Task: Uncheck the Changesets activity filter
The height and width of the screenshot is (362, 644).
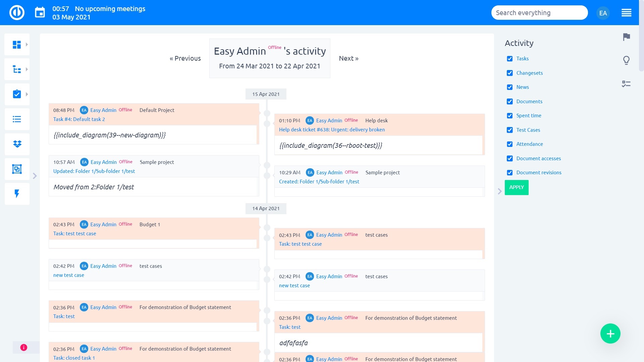Action: tap(510, 73)
